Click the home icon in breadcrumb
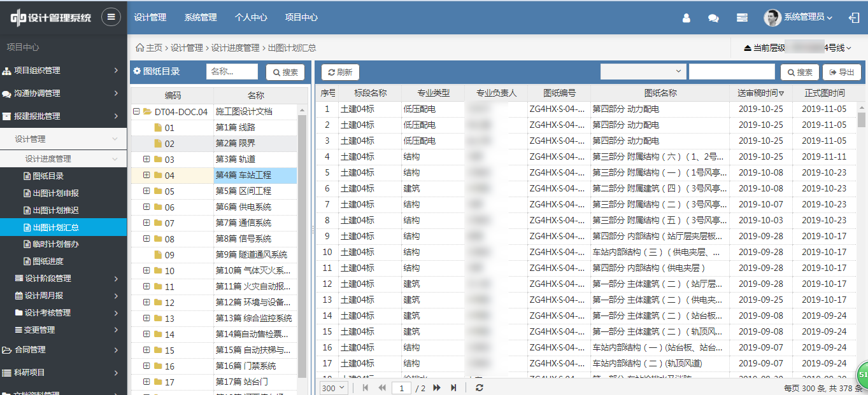Viewport: 868px width, 395px height. point(139,48)
